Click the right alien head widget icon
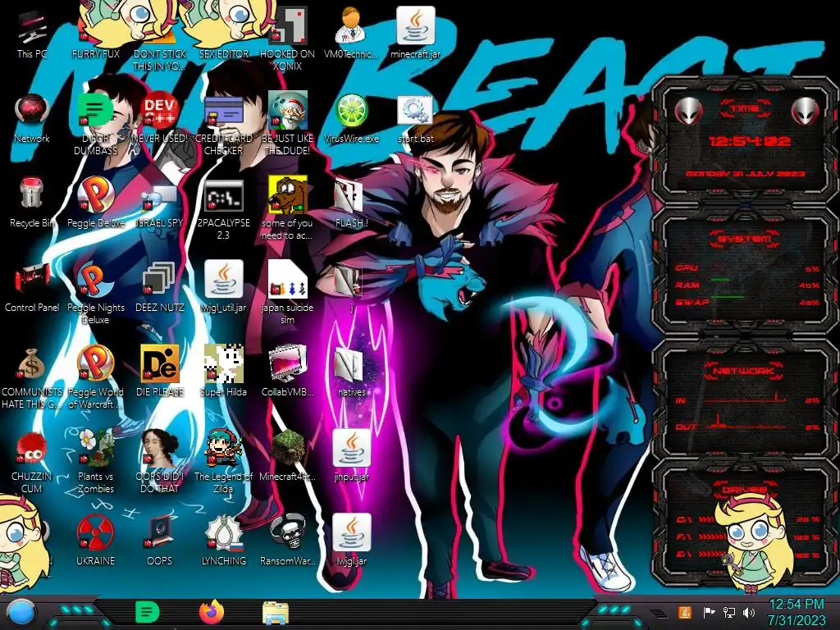 click(806, 111)
